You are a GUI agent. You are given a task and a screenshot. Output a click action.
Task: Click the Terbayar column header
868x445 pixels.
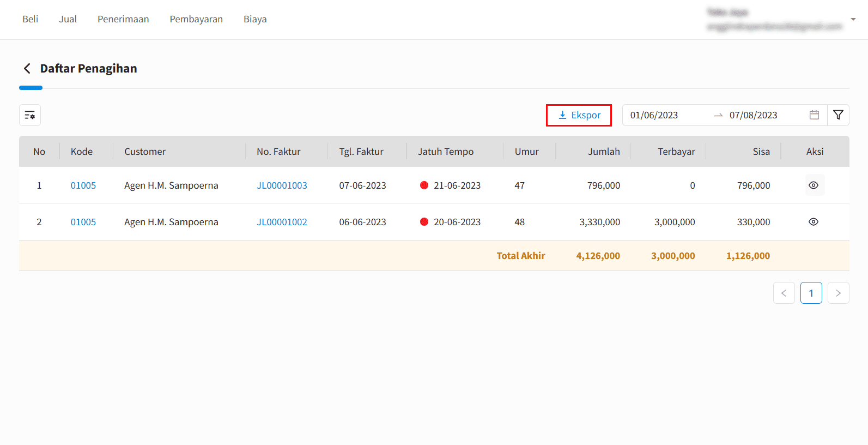click(676, 152)
